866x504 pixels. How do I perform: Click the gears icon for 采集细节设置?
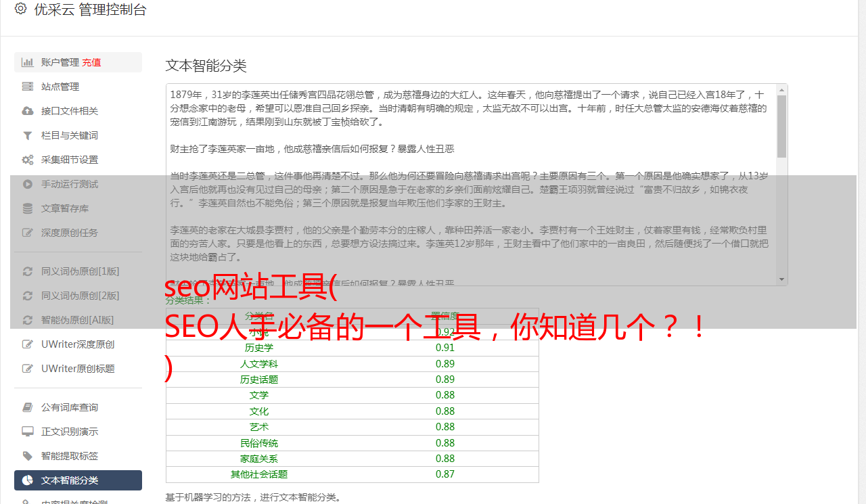point(28,160)
